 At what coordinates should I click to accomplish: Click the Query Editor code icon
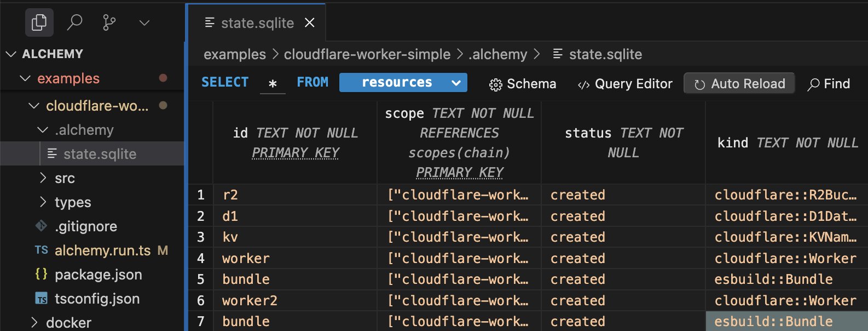[583, 84]
